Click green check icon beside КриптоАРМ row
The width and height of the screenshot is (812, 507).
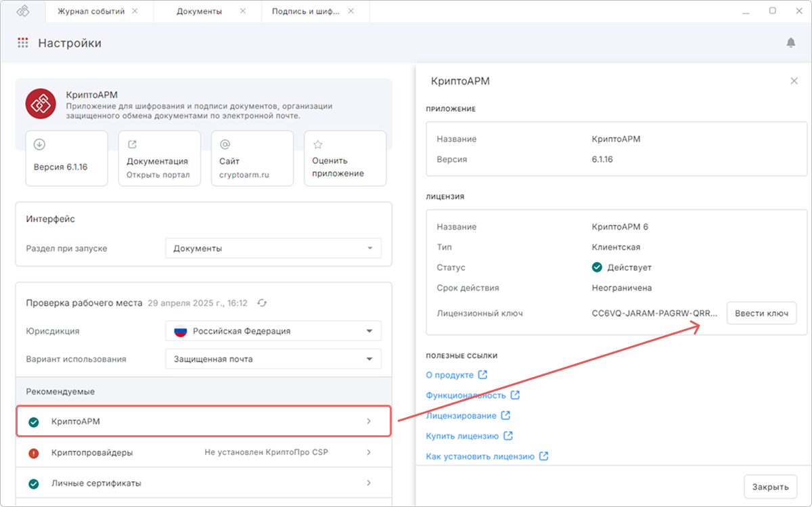click(33, 422)
